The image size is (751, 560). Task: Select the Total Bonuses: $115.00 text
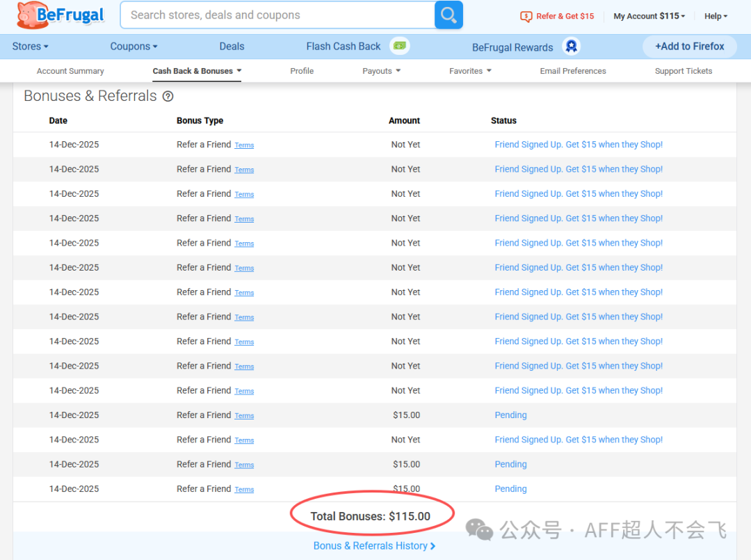click(370, 516)
